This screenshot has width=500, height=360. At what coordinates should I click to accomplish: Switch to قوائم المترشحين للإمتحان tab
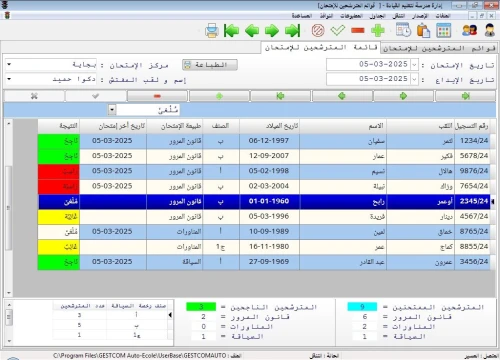(439, 48)
